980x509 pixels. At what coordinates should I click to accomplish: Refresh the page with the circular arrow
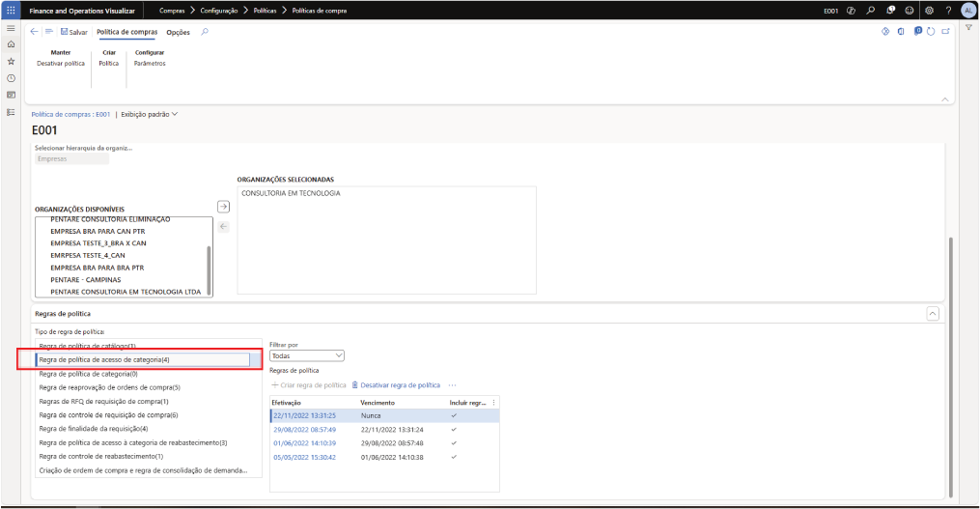point(931,32)
